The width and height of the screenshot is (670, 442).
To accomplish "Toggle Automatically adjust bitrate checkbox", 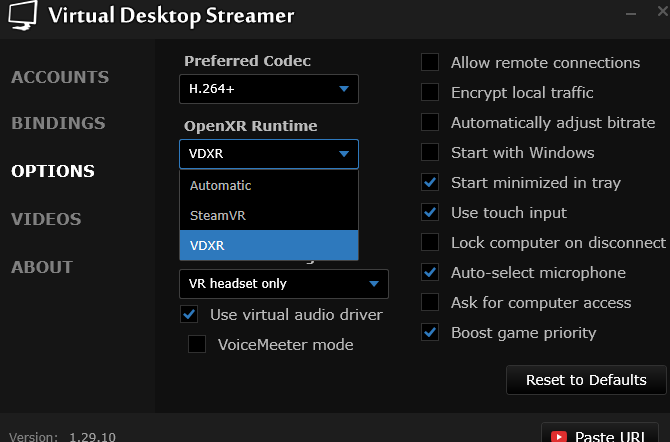I will (x=430, y=122).
